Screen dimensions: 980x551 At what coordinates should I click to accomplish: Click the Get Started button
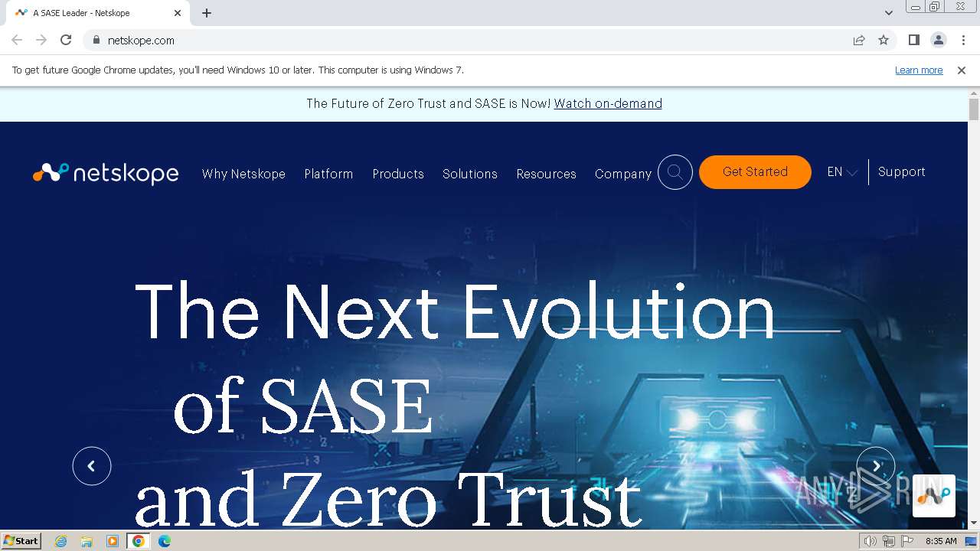point(755,172)
